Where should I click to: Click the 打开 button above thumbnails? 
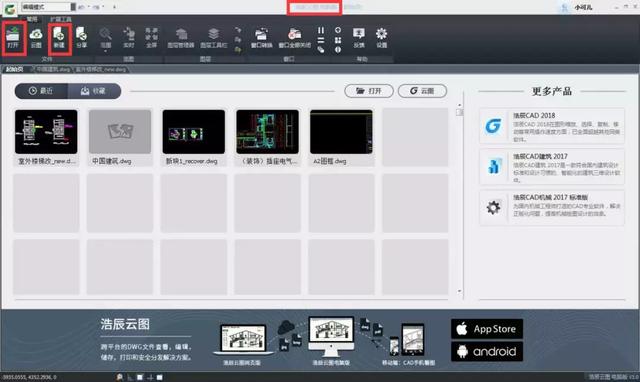[x=369, y=91]
